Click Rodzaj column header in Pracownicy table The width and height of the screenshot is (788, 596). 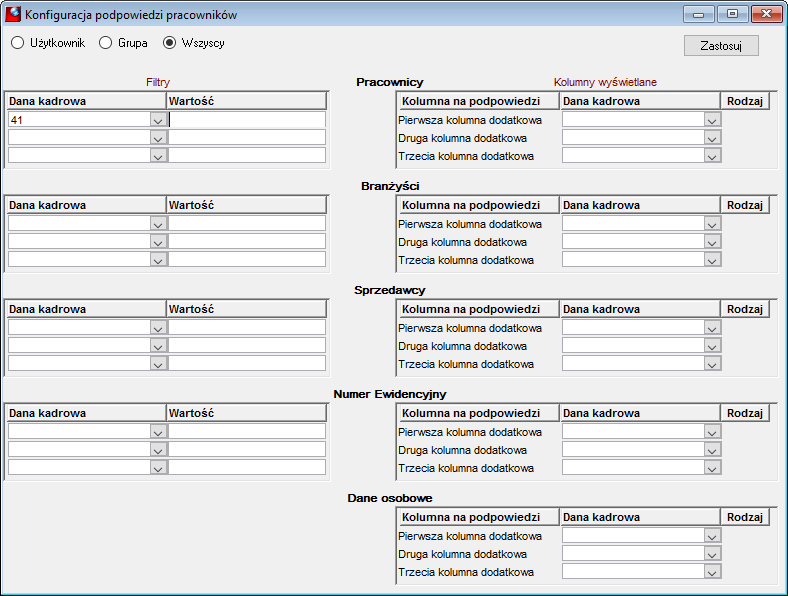(745, 101)
